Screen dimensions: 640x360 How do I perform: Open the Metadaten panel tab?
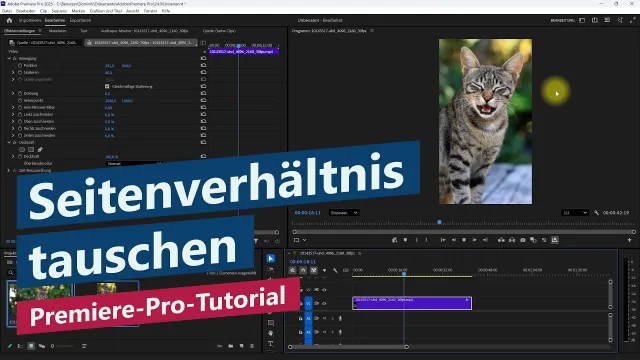click(x=58, y=31)
